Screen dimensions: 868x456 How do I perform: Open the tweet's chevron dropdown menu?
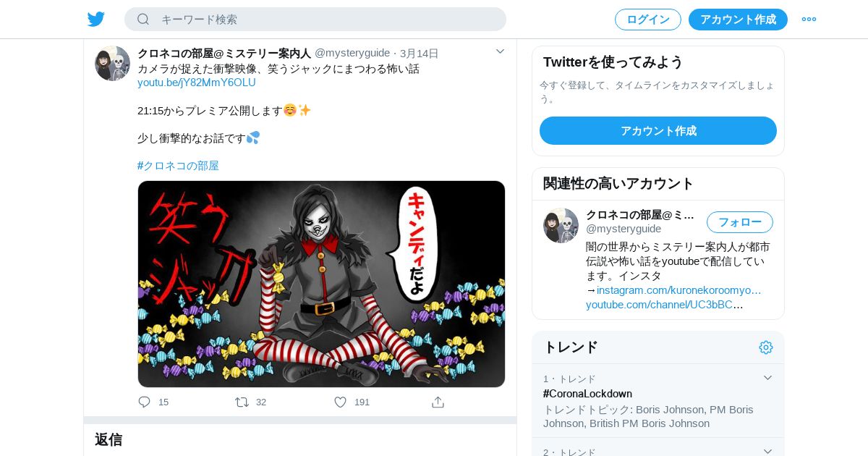(500, 51)
